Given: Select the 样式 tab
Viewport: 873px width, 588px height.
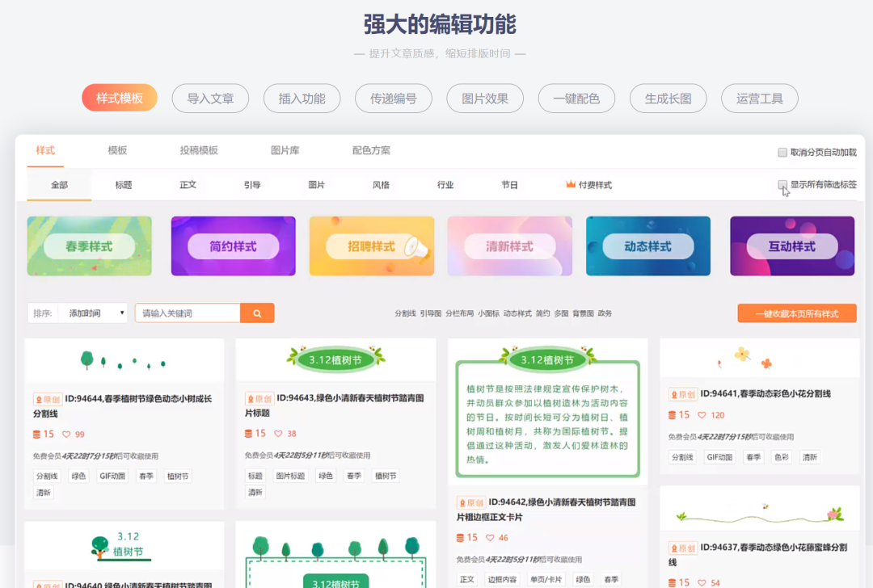Looking at the screenshot, I should click(x=45, y=150).
